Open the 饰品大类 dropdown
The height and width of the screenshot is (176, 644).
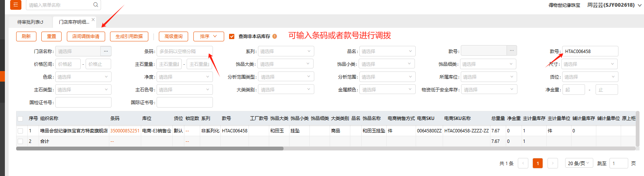point(285,64)
